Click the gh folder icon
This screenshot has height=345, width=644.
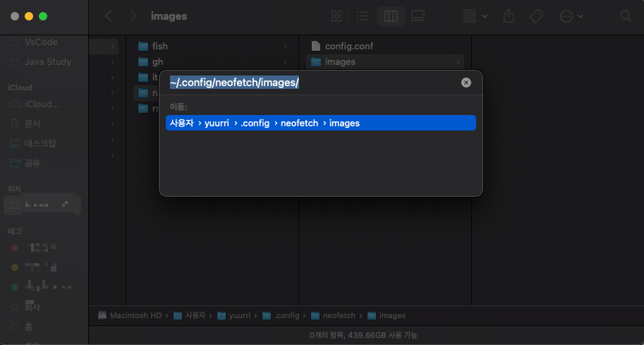pyautogui.click(x=143, y=61)
